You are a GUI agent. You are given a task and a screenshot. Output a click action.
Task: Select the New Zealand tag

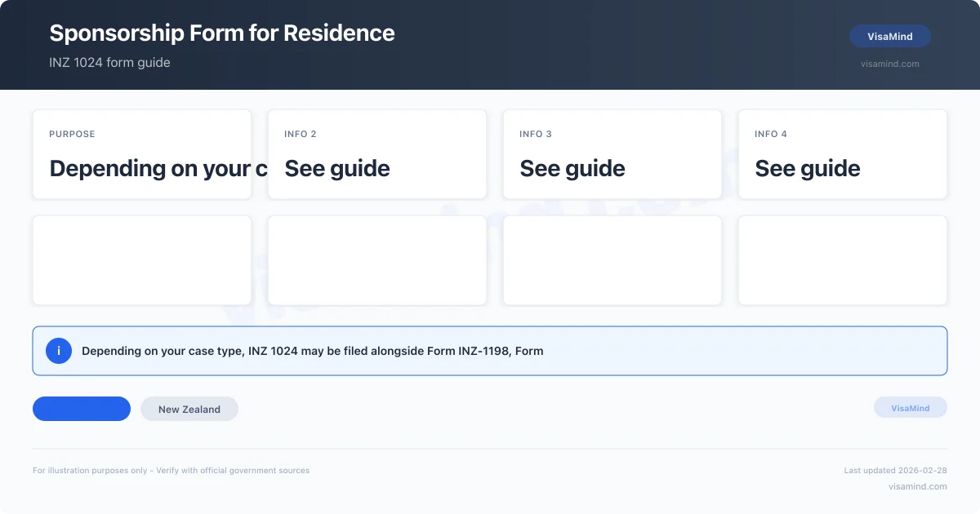(x=189, y=409)
